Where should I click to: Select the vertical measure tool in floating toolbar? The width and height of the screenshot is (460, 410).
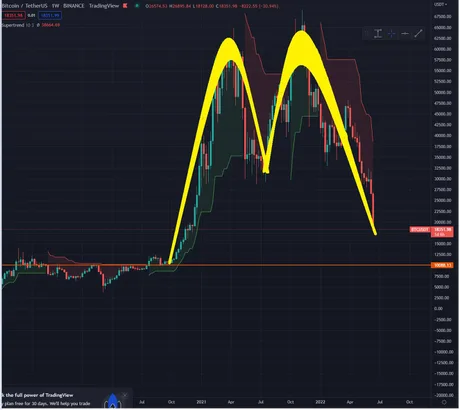[378, 33]
